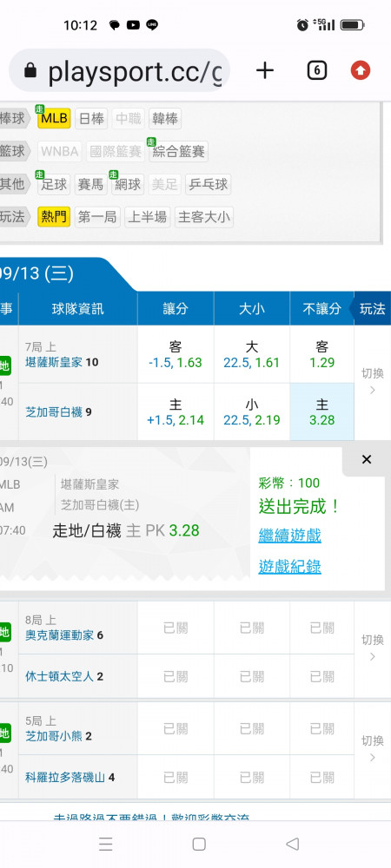
Task: Open the tab switcher showing 6 tabs
Action: pos(316,70)
